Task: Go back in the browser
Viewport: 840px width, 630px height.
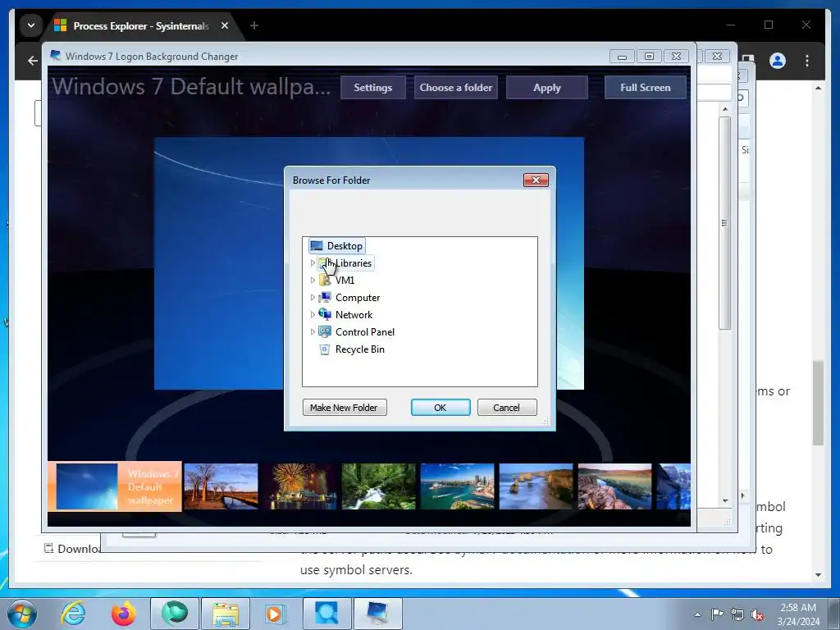Action: click(x=33, y=61)
